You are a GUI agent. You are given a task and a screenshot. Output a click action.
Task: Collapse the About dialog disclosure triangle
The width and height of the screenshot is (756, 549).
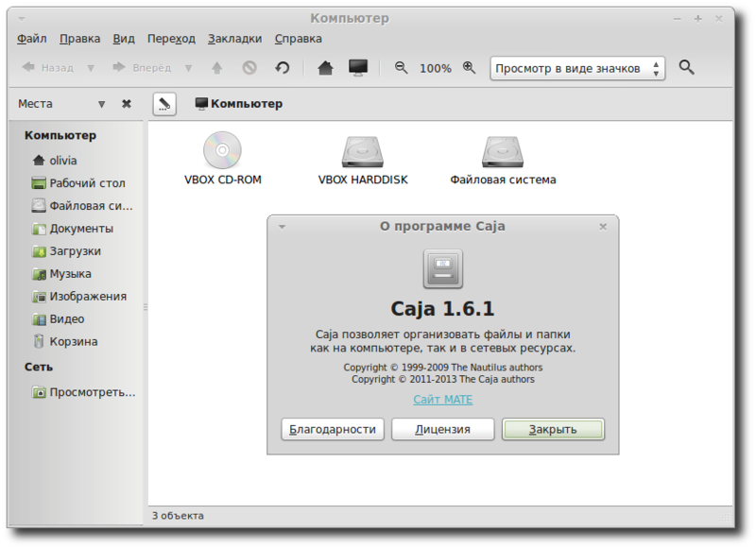pyautogui.click(x=280, y=227)
